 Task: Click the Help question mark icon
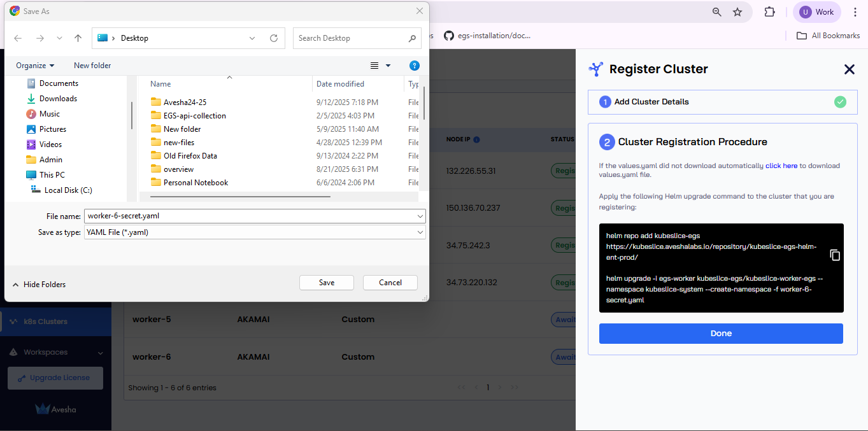[414, 66]
